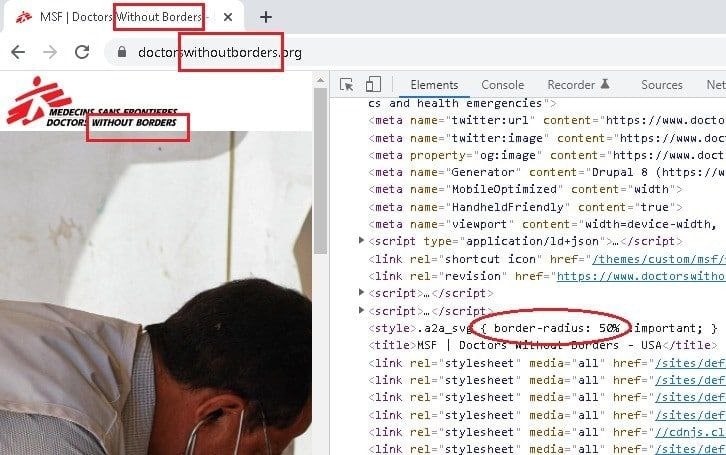The width and height of the screenshot is (726, 455).
Task: Activate the inspect element picker icon
Action: tap(346, 85)
